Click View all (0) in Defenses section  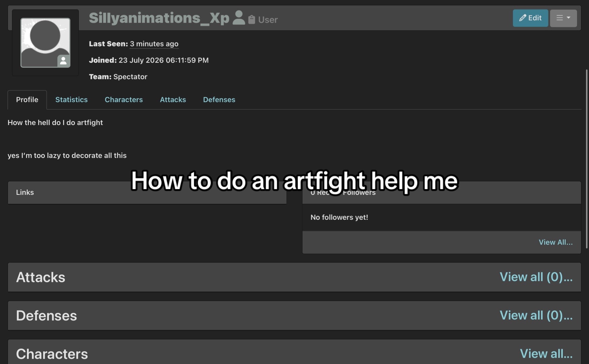[536, 315]
